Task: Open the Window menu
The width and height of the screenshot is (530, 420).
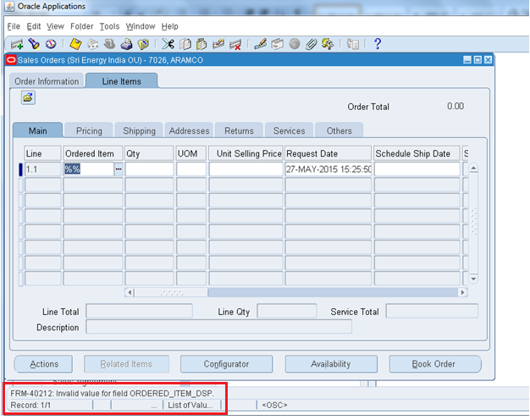Action: point(141,26)
